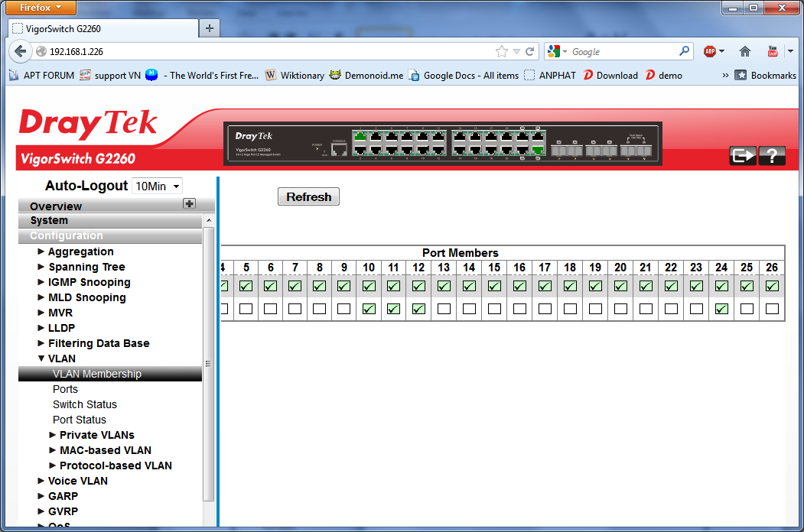
Task: Click the switch front panel image
Action: (442, 144)
